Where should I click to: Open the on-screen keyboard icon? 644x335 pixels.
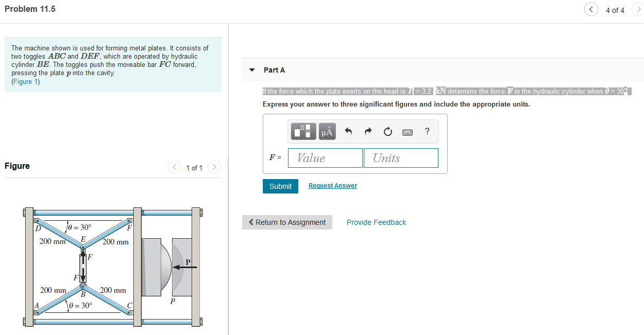pos(407,132)
